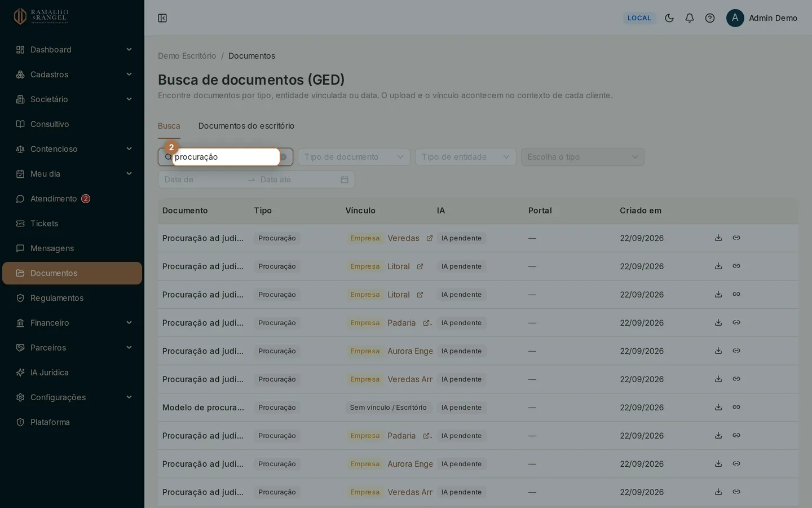812x508 pixels.
Task: Click the Criado em column header
Action: (641, 211)
